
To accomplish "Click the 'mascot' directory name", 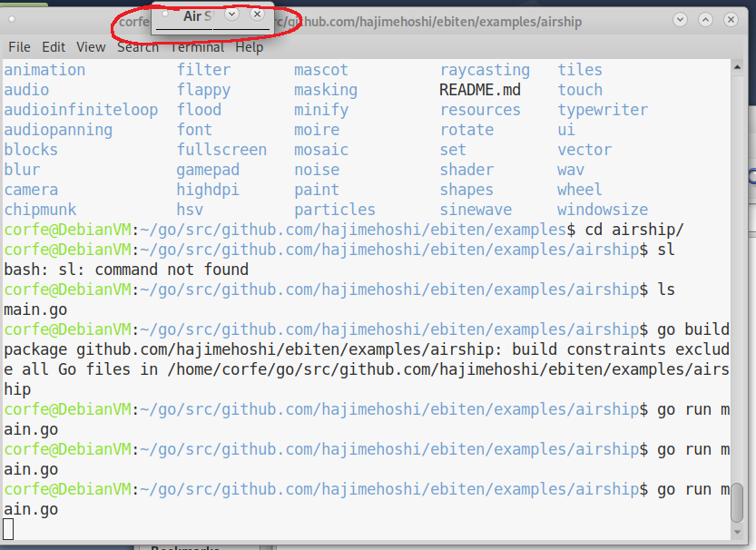I will (321, 70).
